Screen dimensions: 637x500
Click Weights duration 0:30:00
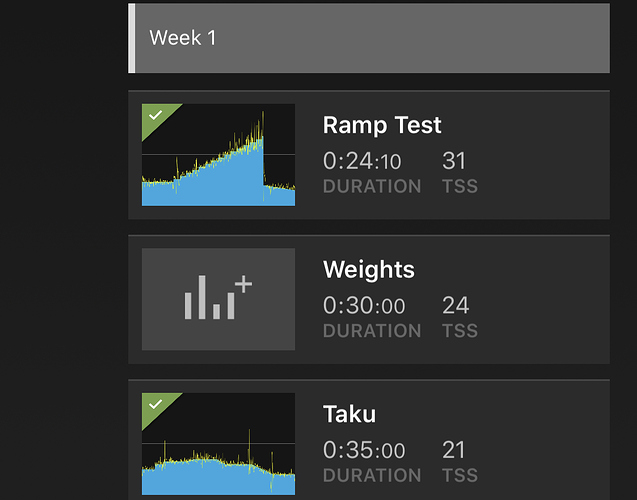(364, 305)
